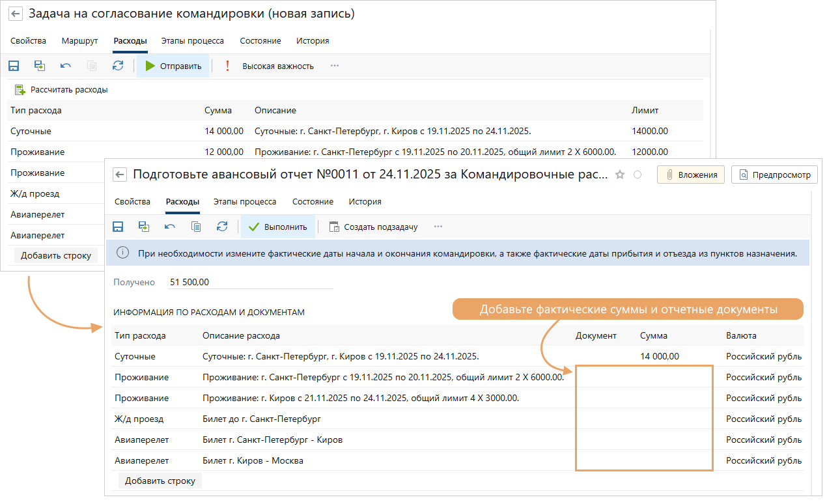Open 'Этапы процесса' tab in the advance report window
This screenshot has height=504, width=827.
click(x=245, y=202)
